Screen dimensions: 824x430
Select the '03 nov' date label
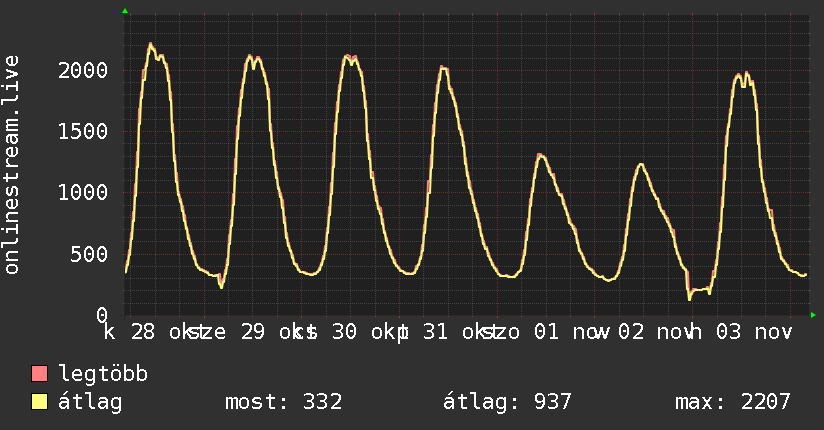pyautogui.click(x=753, y=331)
